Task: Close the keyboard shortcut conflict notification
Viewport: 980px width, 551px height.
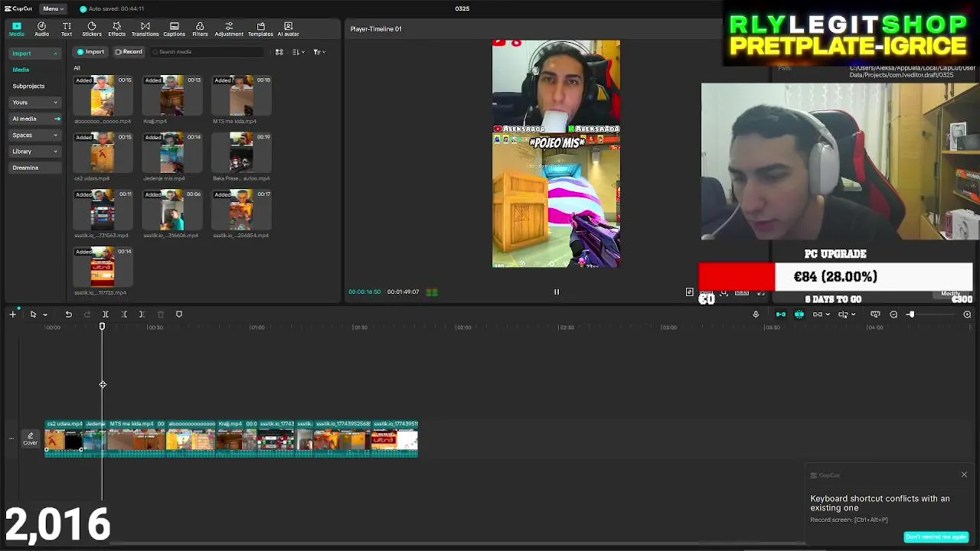Action: click(964, 475)
